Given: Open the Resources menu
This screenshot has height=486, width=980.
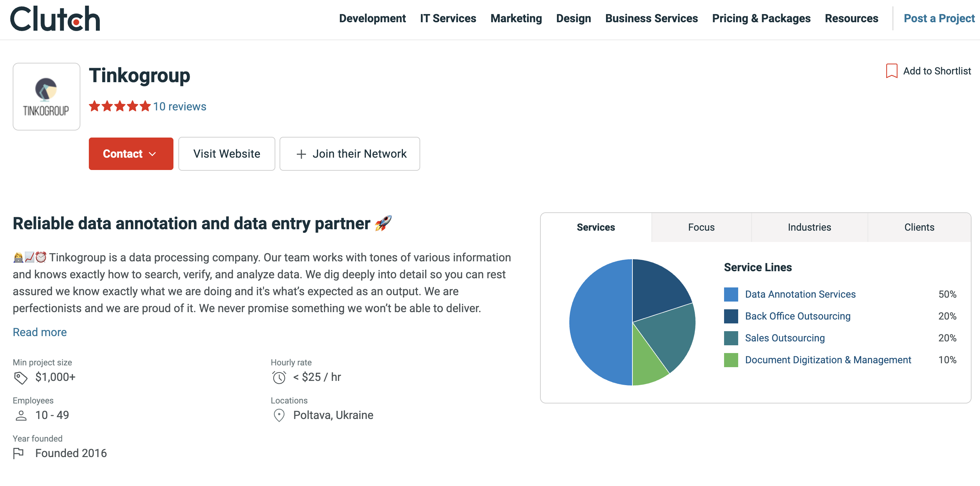Looking at the screenshot, I should coord(851,18).
